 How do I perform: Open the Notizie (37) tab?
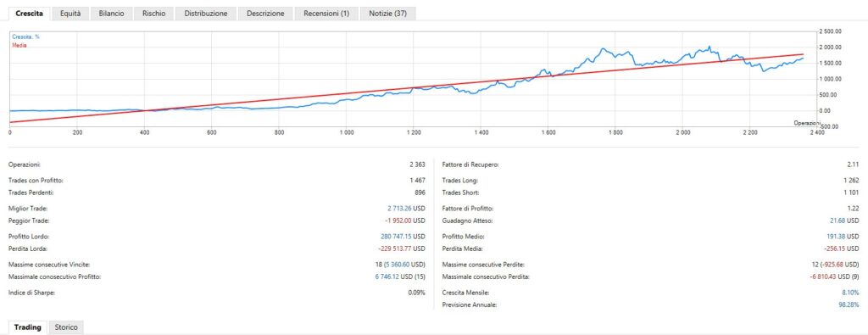point(387,14)
